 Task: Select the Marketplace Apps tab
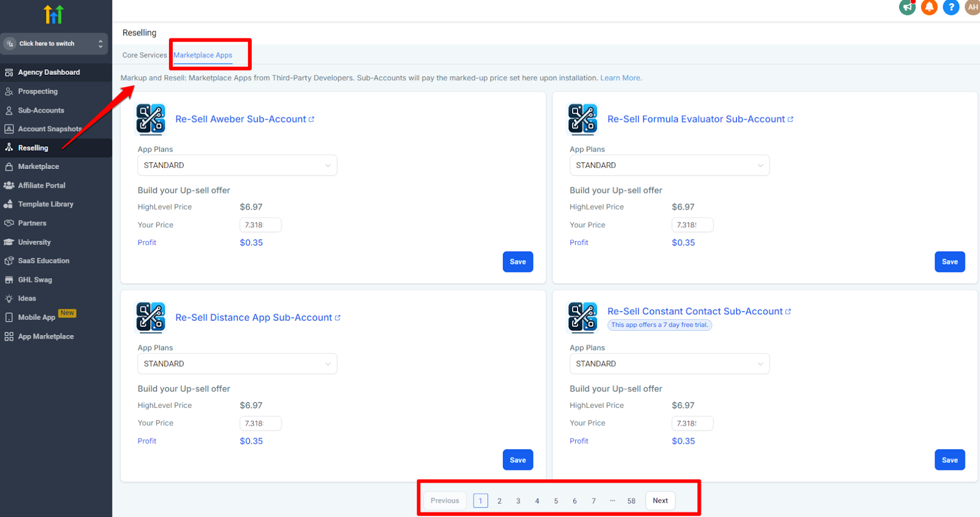203,55
